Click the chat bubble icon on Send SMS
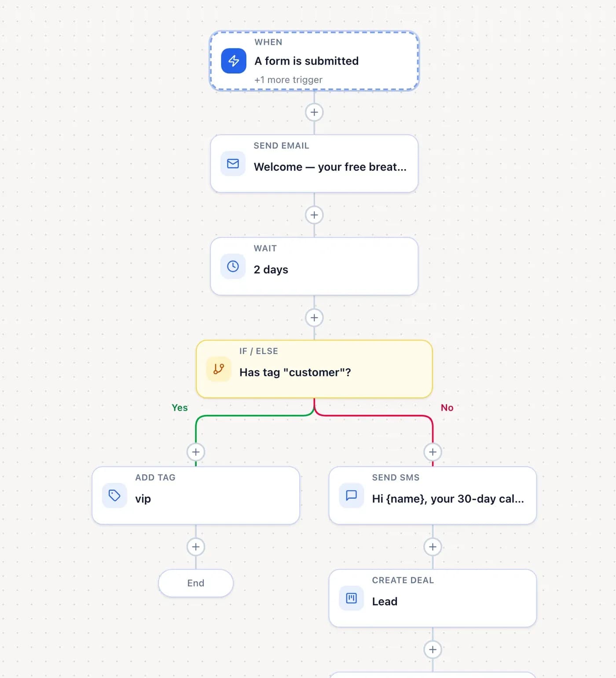Image resolution: width=616 pixels, height=678 pixels. coord(351,496)
